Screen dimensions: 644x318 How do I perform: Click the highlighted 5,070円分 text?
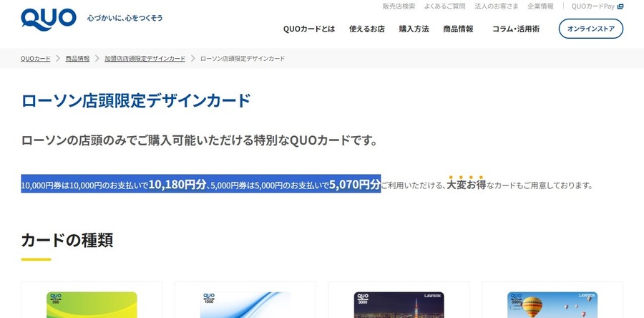[x=355, y=185]
